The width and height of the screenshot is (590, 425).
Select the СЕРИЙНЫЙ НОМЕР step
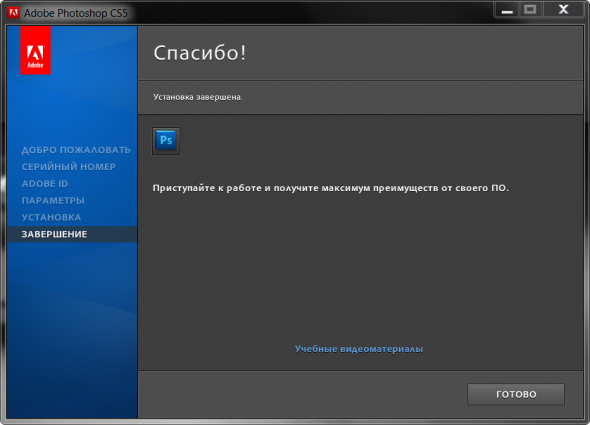click(x=68, y=167)
